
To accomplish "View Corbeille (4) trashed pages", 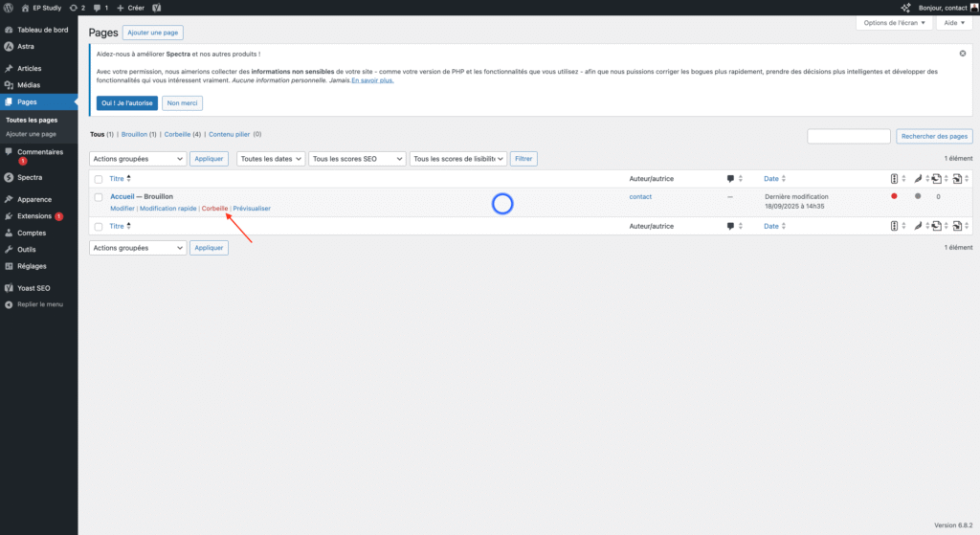I will 183,134.
